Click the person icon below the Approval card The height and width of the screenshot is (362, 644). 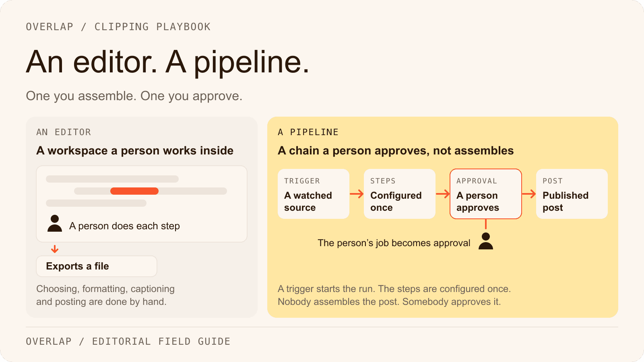click(x=486, y=241)
